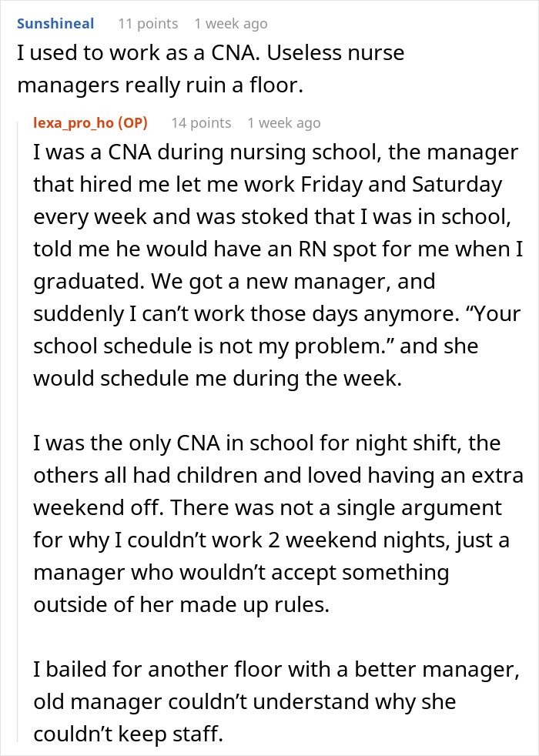
Task: Click 'I bailed for another floor' line
Action: [276, 670]
